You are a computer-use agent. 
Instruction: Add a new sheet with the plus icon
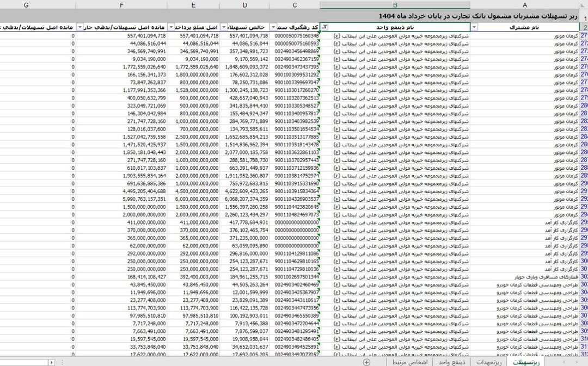click(366, 362)
